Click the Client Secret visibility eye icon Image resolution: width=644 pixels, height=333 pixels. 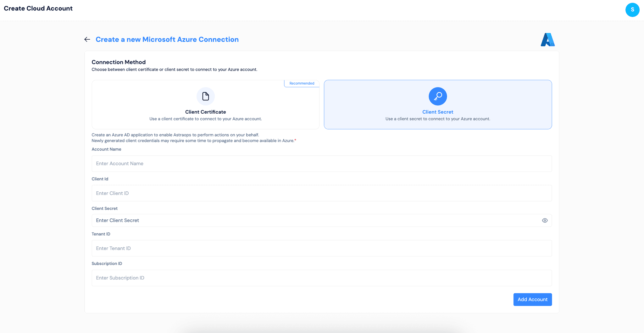coord(545,220)
